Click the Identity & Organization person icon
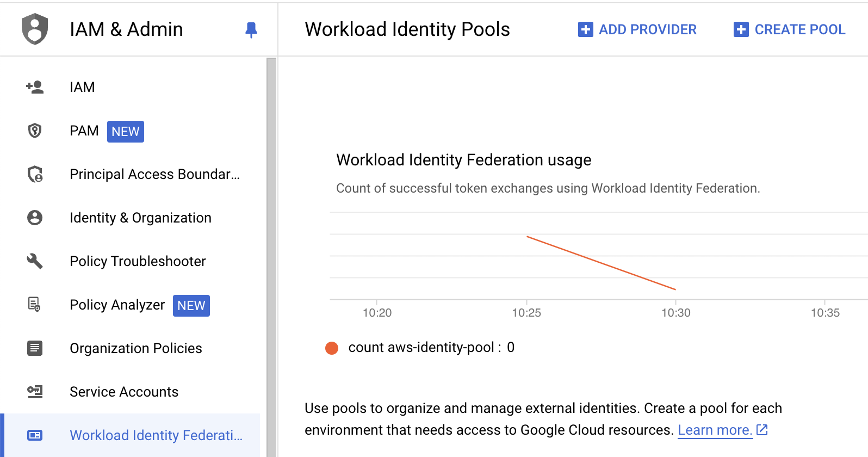The height and width of the screenshot is (457, 868). pyautogui.click(x=35, y=218)
